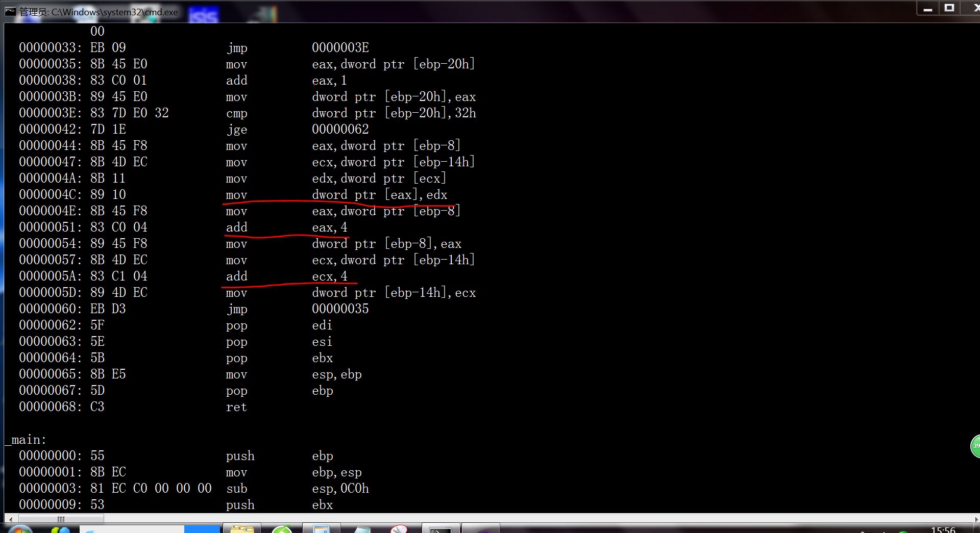Click address '00000009:' with push ebx
The width and height of the screenshot is (980, 533).
(51, 505)
